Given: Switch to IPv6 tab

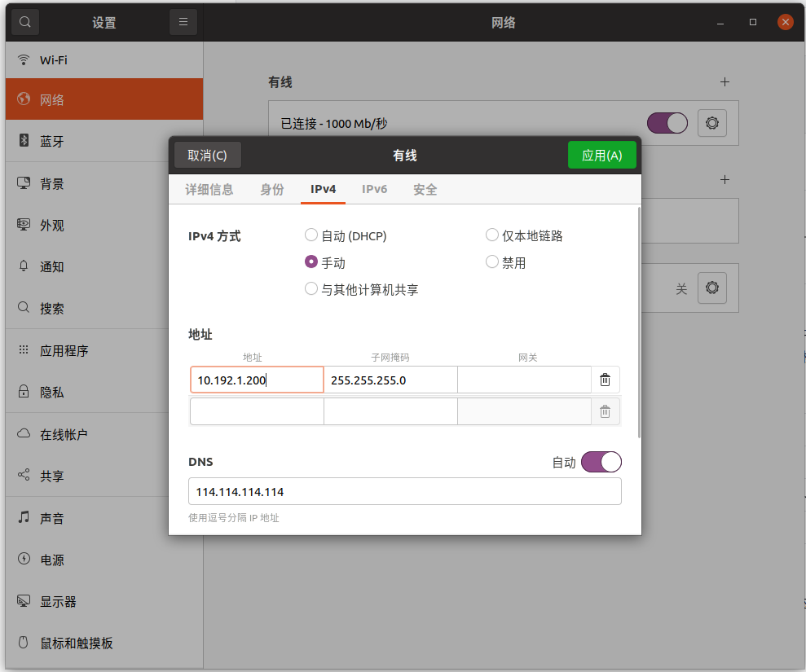Looking at the screenshot, I should (x=374, y=190).
